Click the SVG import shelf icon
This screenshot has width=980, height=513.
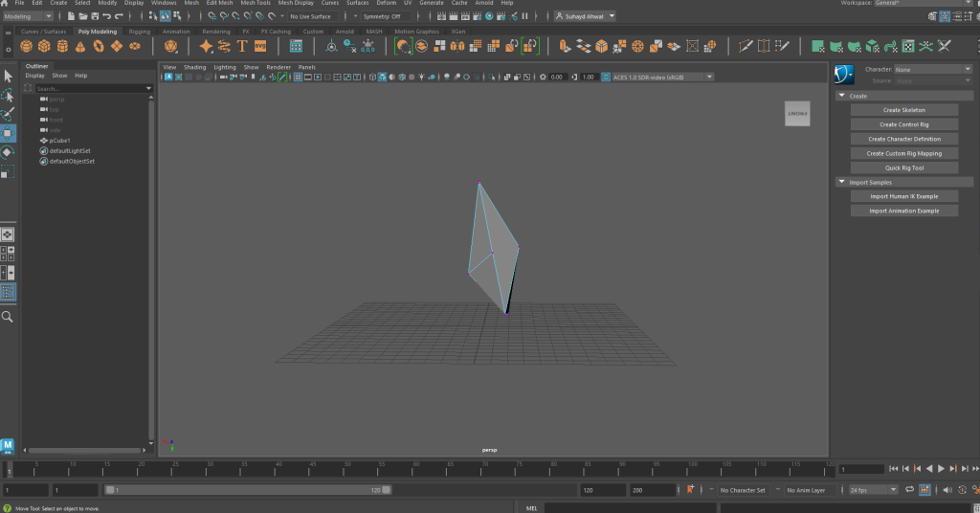point(260,46)
